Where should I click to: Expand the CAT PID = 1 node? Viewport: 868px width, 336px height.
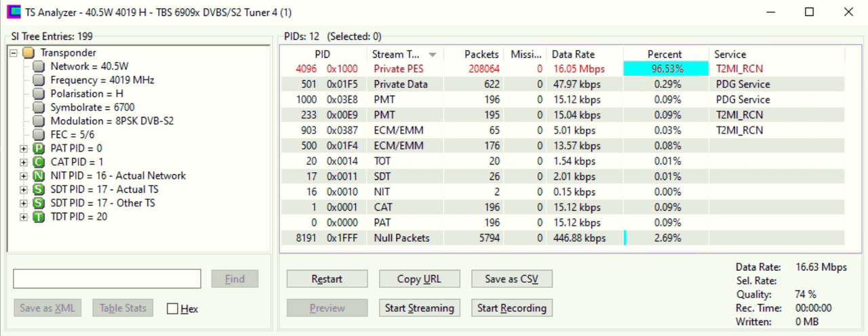(x=24, y=162)
